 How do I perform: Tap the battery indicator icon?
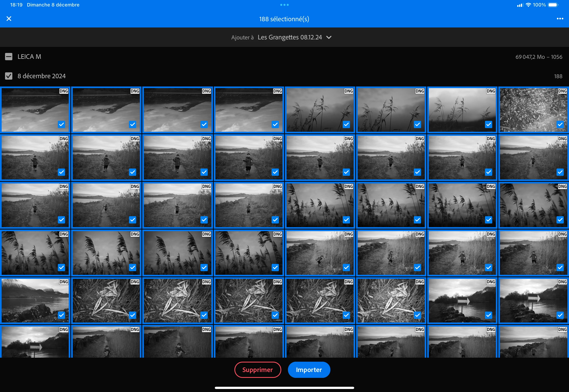click(553, 5)
